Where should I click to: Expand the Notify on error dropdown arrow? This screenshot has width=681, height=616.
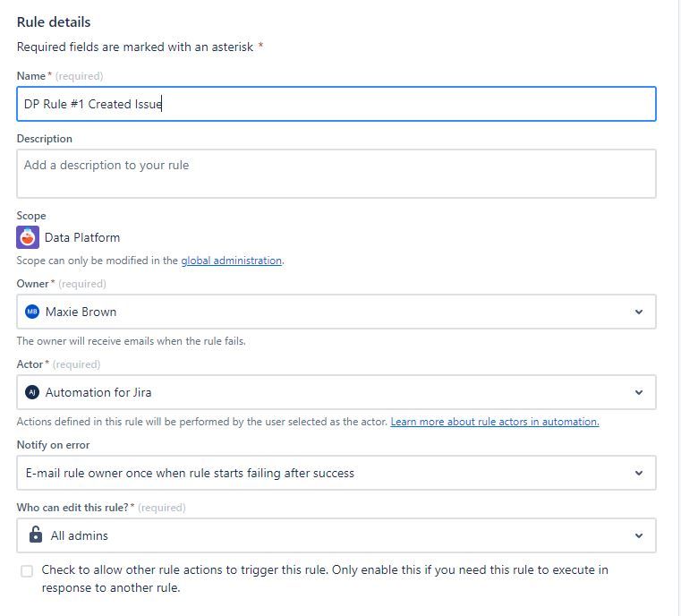point(638,473)
